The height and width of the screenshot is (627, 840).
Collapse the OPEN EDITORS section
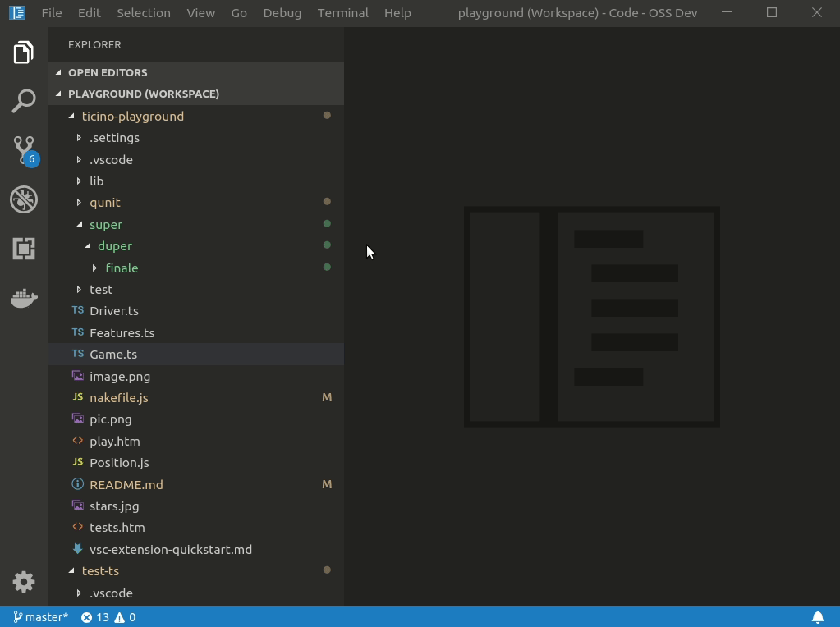108,72
